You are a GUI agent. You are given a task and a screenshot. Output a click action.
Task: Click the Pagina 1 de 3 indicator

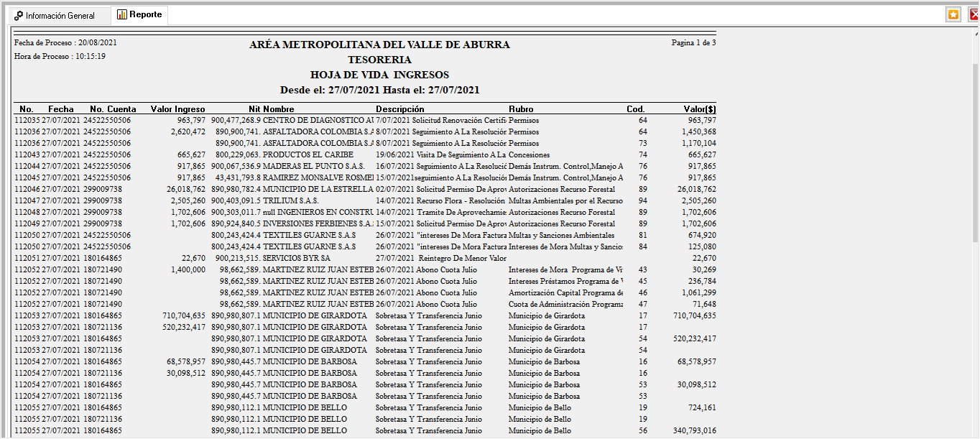pos(693,43)
